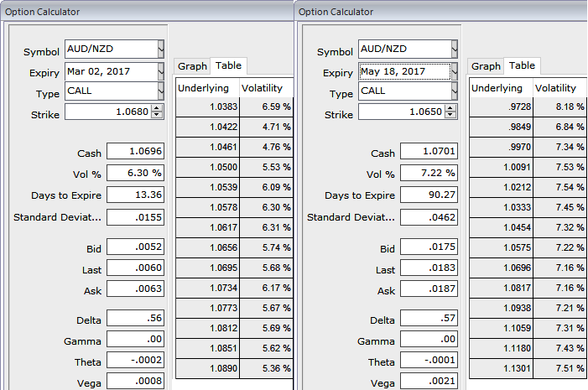Click Last field showing .0183
Viewport: 588px width, 390px height.
pyautogui.click(x=429, y=268)
